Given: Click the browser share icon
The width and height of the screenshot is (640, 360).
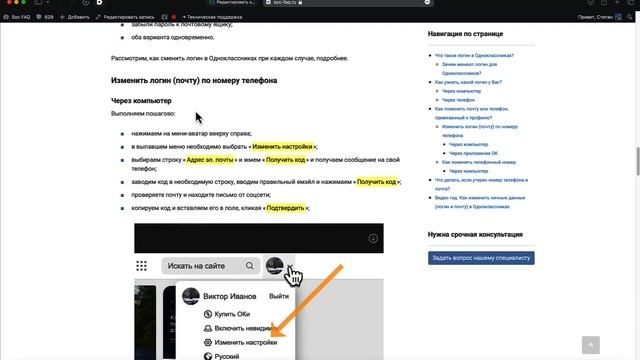Looking at the screenshot, I should pos(604,2).
